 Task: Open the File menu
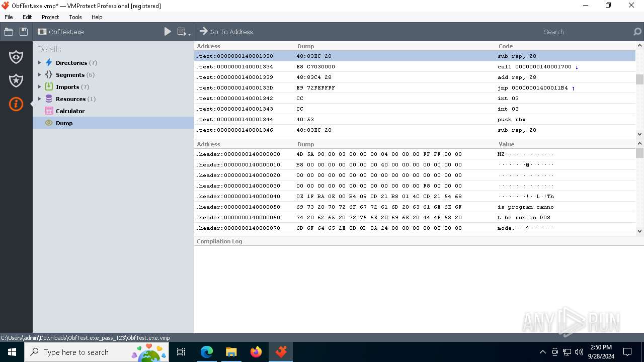click(x=9, y=17)
